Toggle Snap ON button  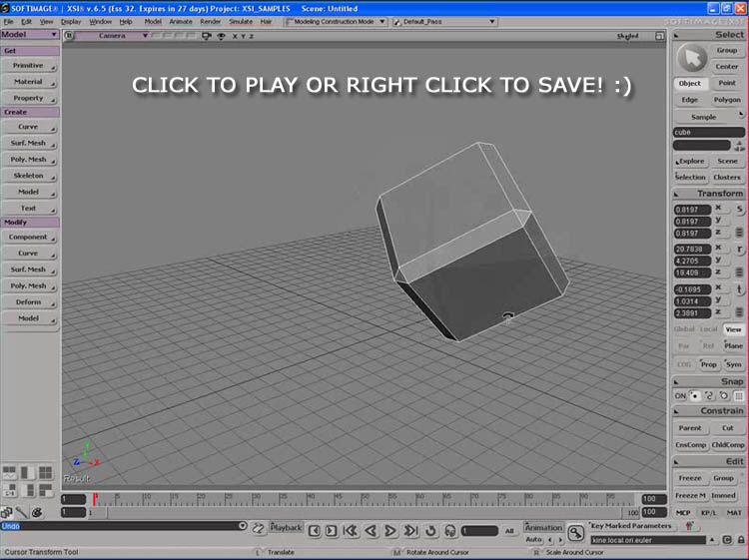coord(680,395)
